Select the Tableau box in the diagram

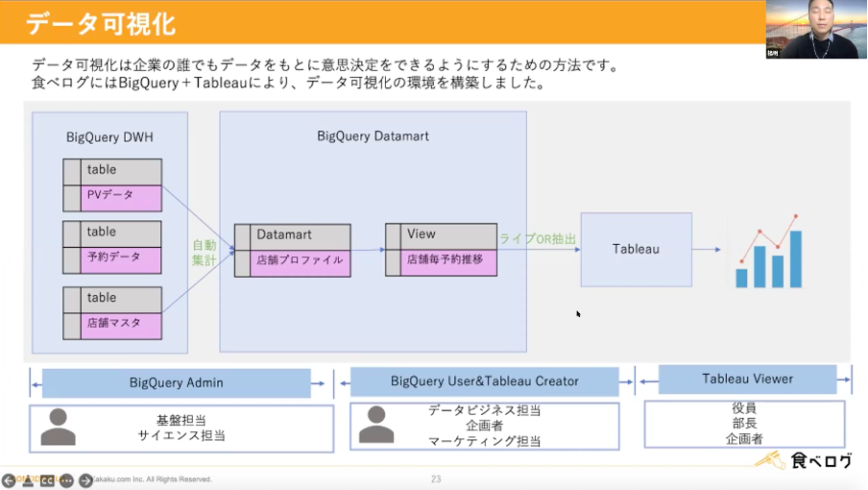(636, 249)
